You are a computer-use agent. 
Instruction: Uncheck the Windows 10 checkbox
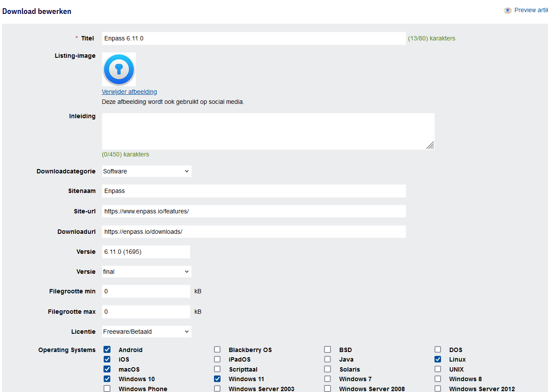pos(107,379)
